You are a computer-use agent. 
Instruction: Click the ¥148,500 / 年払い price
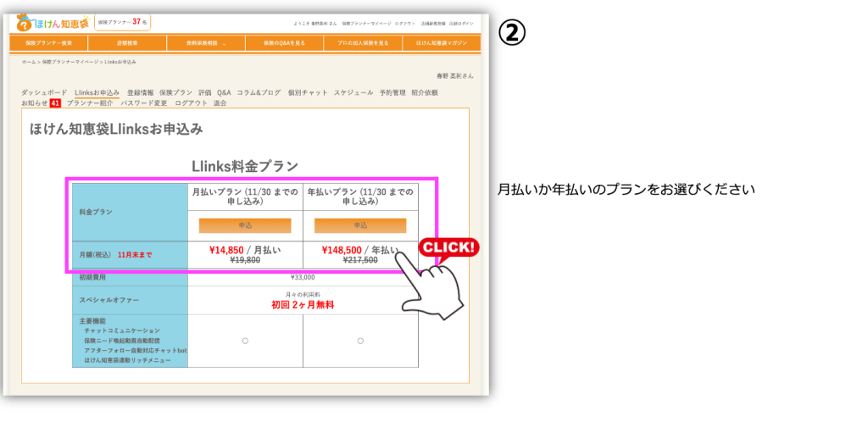(x=359, y=250)
